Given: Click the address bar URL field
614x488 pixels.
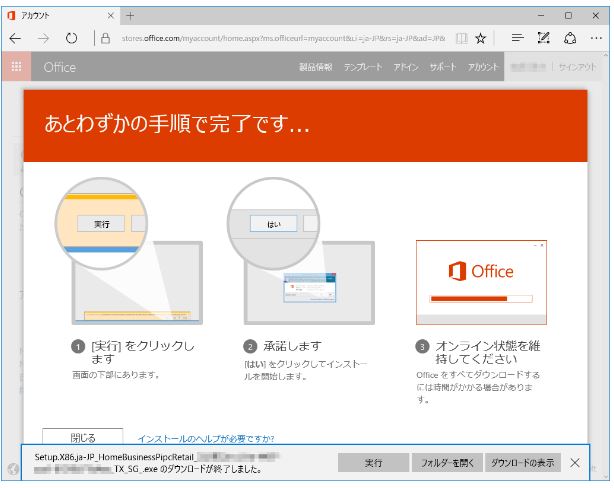Looking at the screenshot, I should tap(283, 38).
